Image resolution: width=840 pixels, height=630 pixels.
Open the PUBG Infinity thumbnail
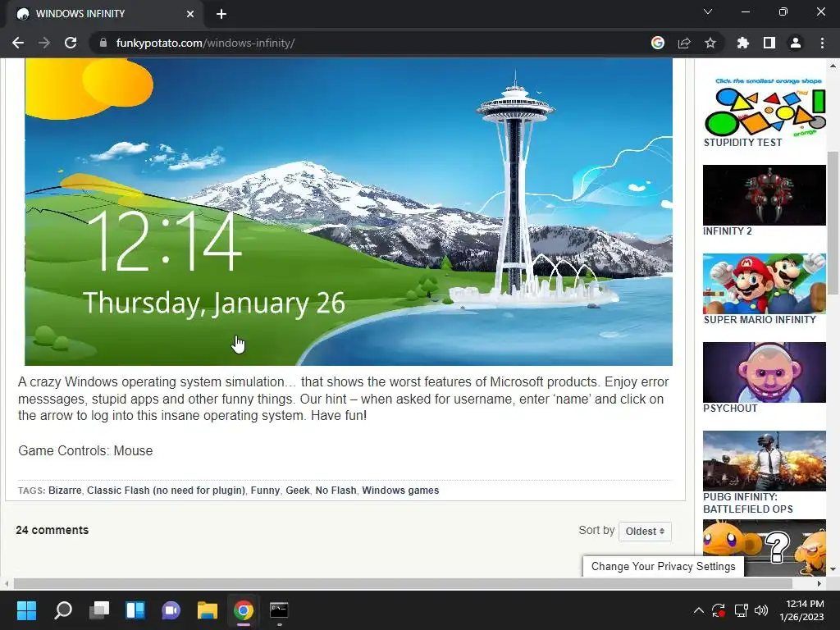[765, 461]
